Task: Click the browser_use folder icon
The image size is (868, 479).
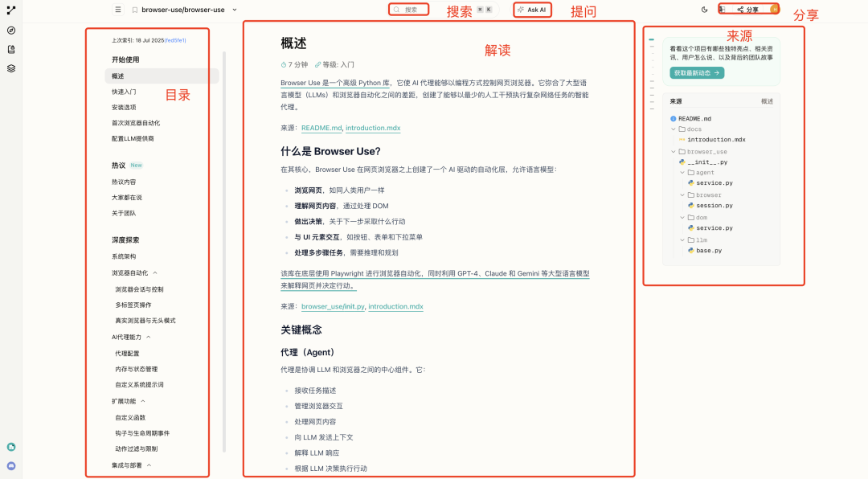Action: point(682,152)
